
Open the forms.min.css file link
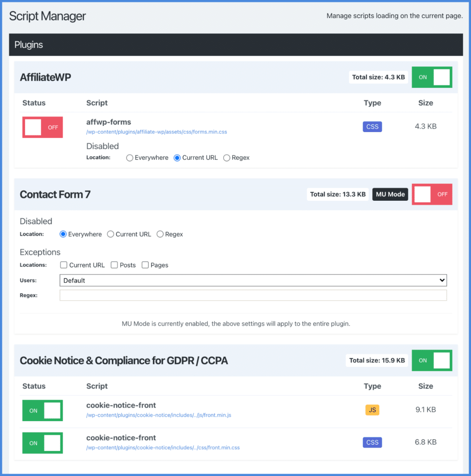click(x=156, y=132)
